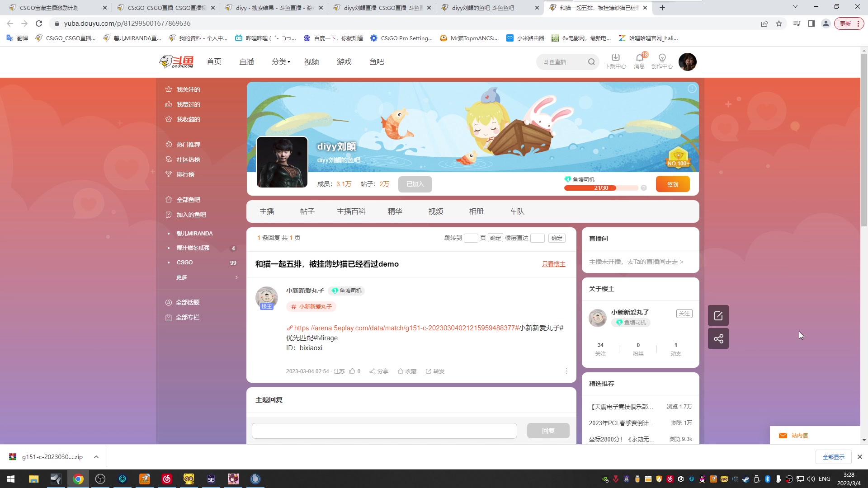Screen dimensions: 868x488
Task: Click the search magnifier icon
Action: coord(591,62)
